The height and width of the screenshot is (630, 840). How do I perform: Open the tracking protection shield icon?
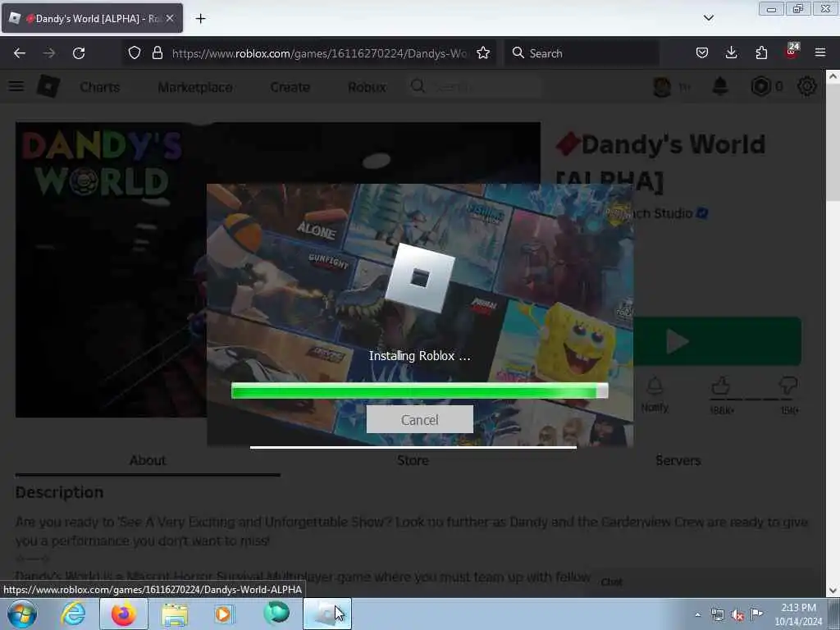click(135, 53)
